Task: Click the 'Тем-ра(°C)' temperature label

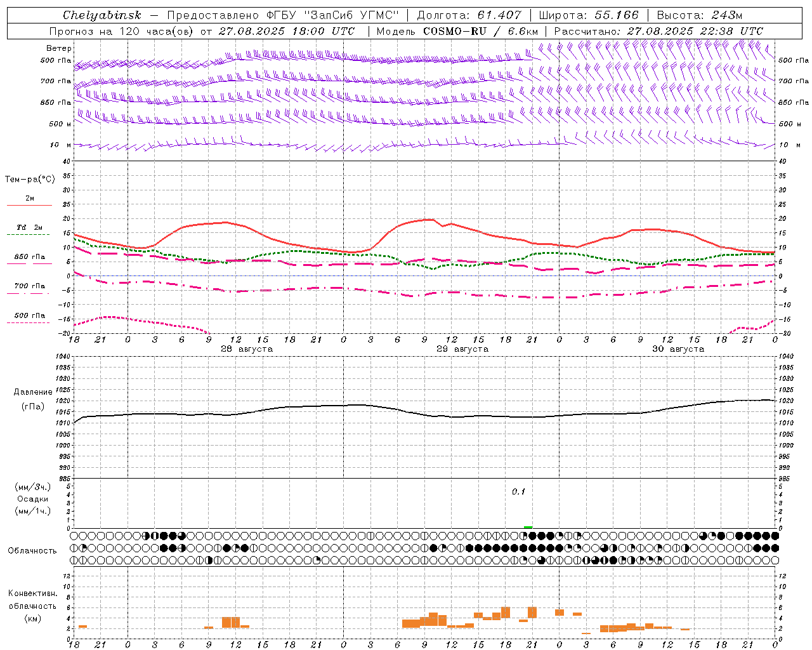Action: [x=30, y=179]
